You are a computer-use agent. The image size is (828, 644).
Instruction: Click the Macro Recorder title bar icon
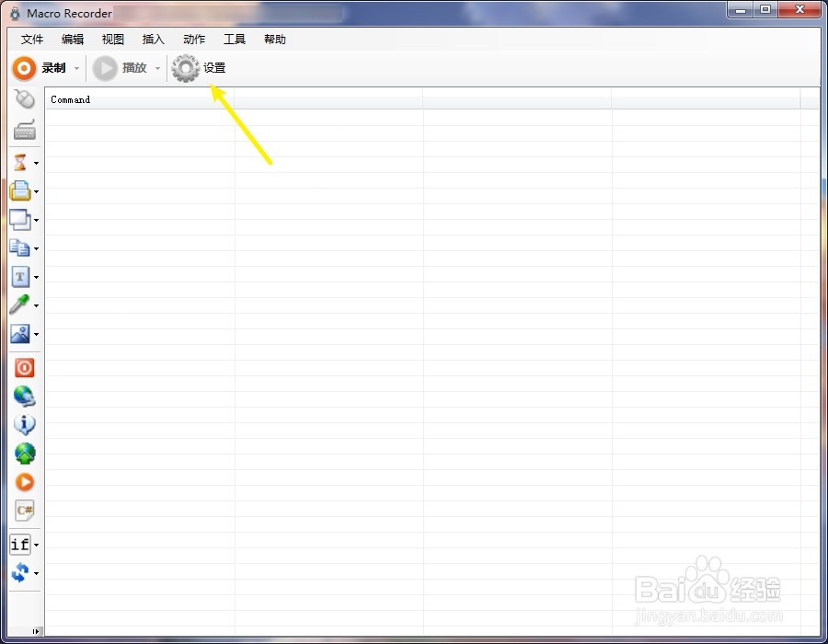(16, 14)
